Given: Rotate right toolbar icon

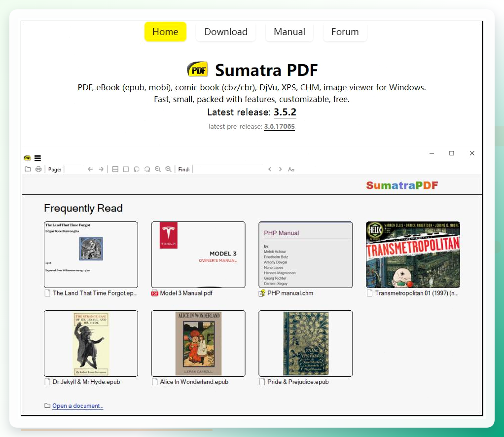Looking at the screenshot, I should (147, 169).
